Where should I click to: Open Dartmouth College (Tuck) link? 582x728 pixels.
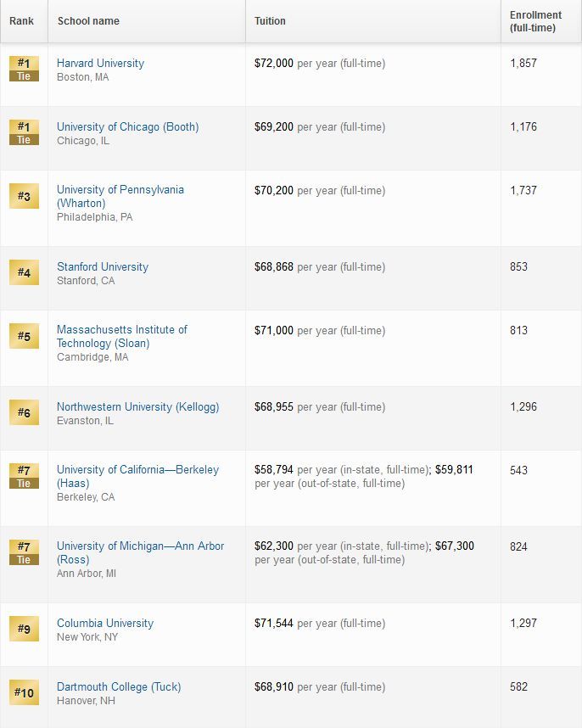pyautogui.click(x=119, y=686)
